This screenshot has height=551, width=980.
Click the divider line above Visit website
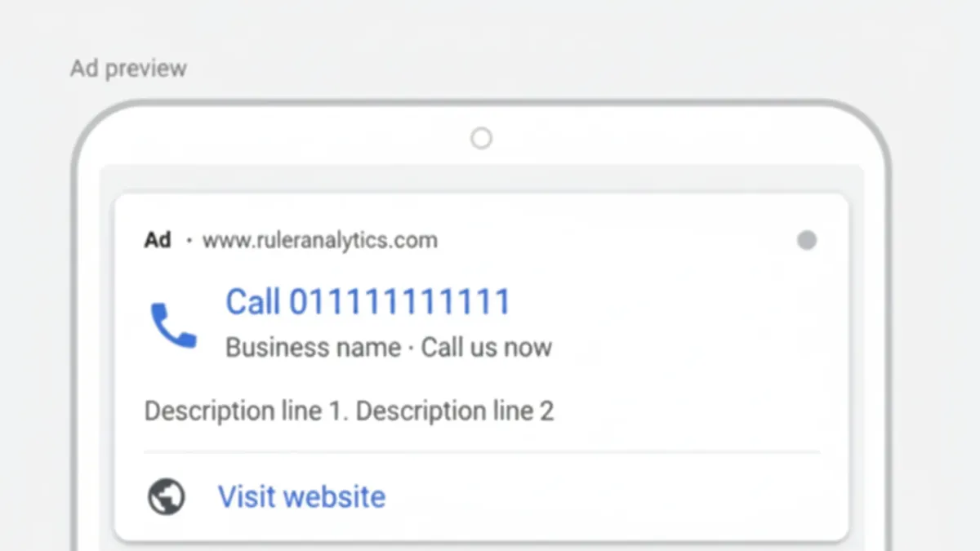pos(482,451)
